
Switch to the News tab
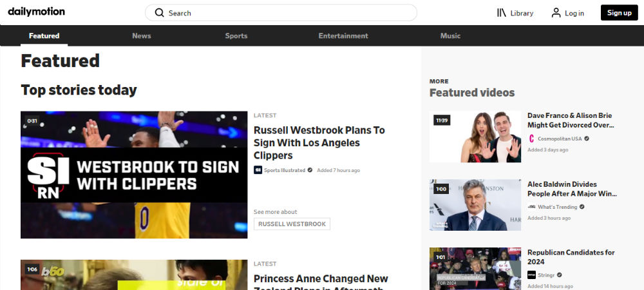(141, 35)
